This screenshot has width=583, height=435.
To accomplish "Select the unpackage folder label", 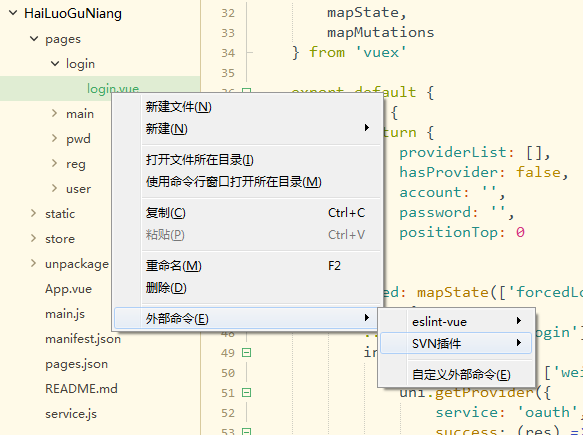I will pos(77,264).
